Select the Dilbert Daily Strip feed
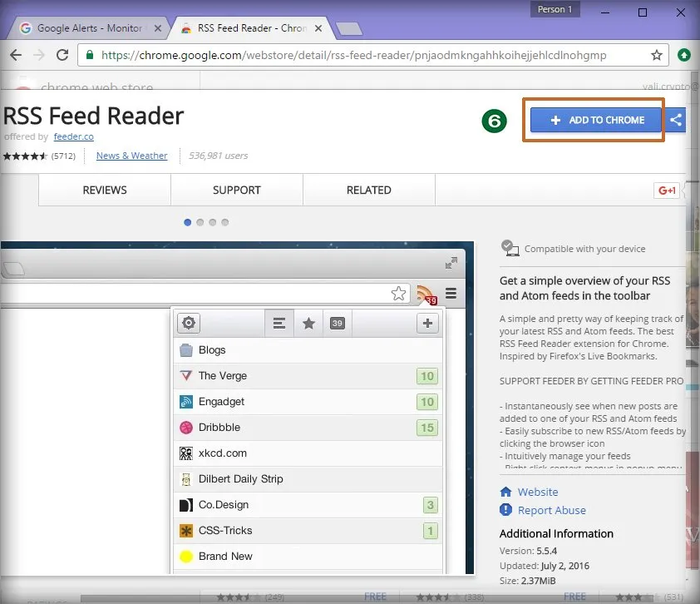This screenshot has width=700, height=604. coord(308,479)
